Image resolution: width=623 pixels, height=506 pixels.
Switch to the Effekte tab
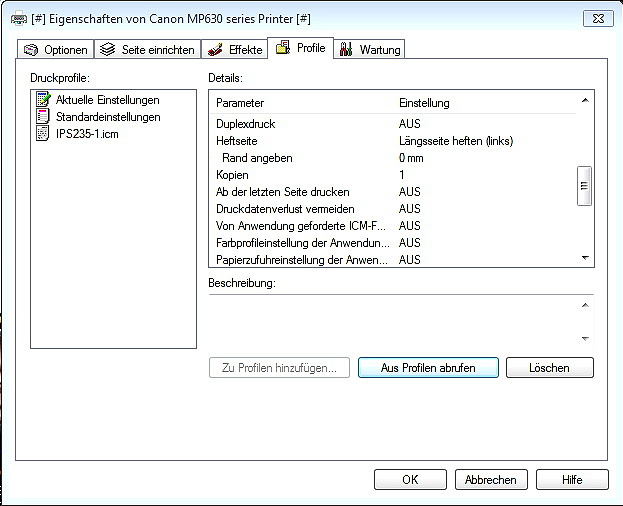tap(234, 49)
